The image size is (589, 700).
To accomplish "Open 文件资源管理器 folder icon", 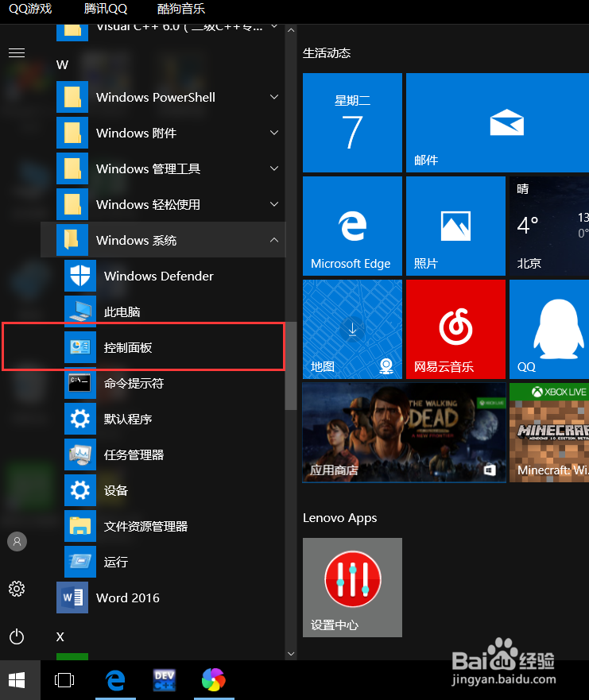I will (80, 526).
